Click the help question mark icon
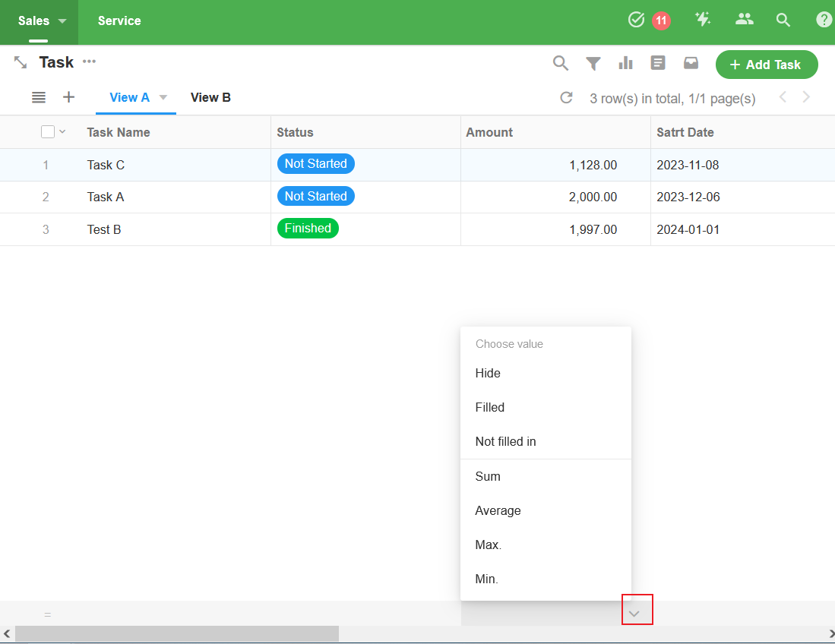The image size is (835, 644). (x=824, y=21)
